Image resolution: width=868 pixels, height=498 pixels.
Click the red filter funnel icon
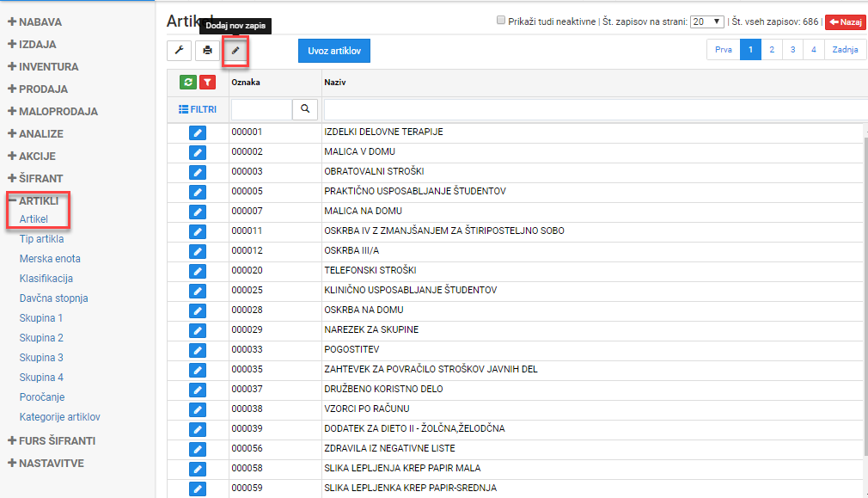tap(208, 82)
